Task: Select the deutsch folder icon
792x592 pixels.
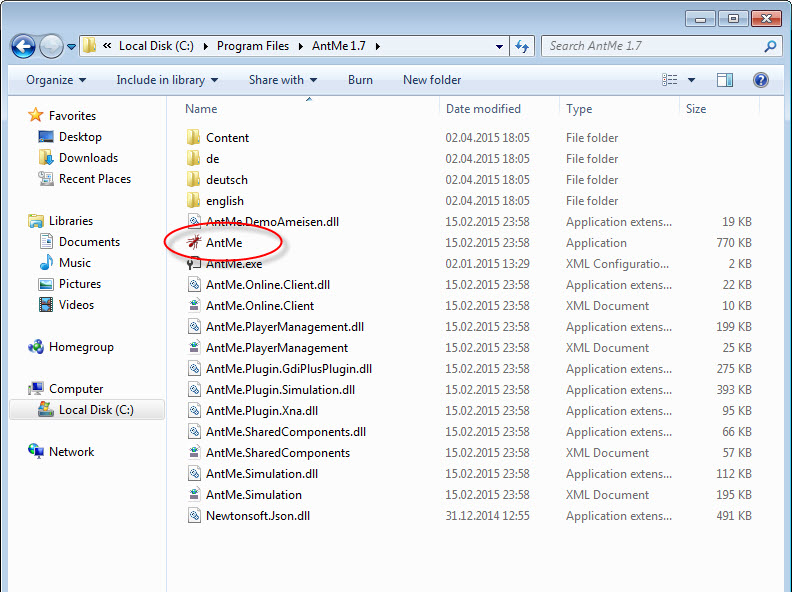Action: coord(193,180)
